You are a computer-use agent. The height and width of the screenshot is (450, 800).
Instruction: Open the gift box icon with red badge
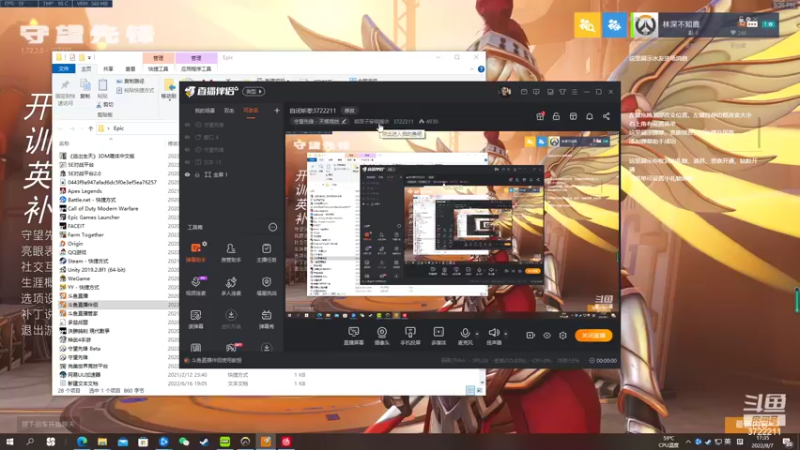[x=540, y=116]
